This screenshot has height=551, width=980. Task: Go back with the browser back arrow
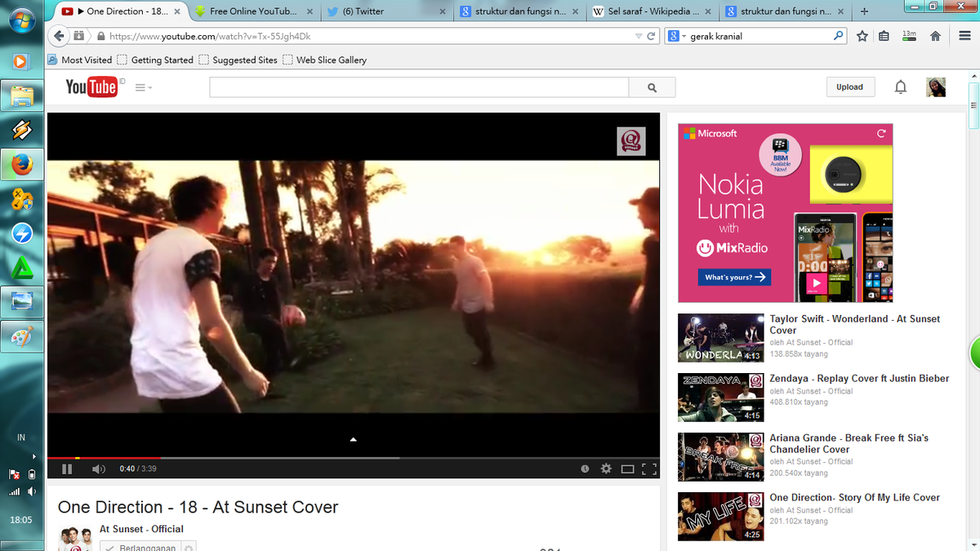coord(58,36)
